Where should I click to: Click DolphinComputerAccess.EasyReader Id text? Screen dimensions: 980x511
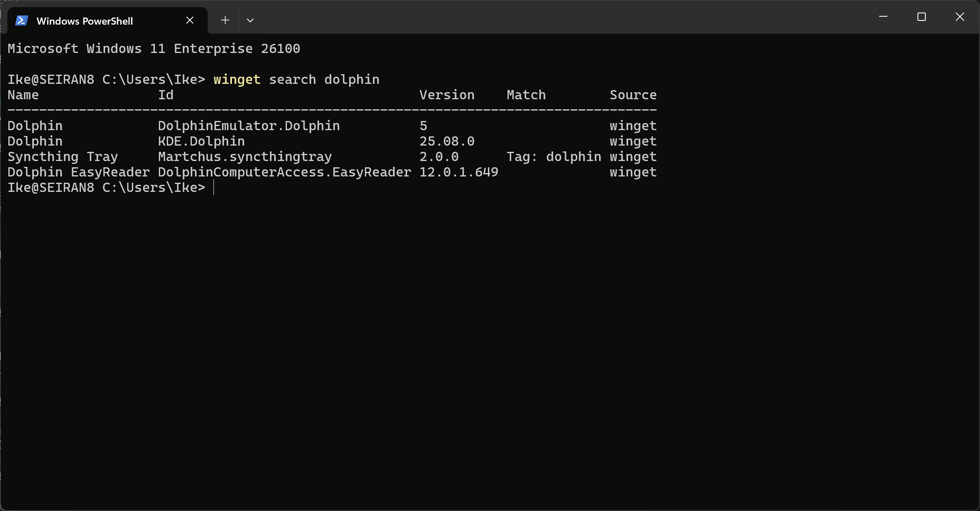click(x=284, y=172)
